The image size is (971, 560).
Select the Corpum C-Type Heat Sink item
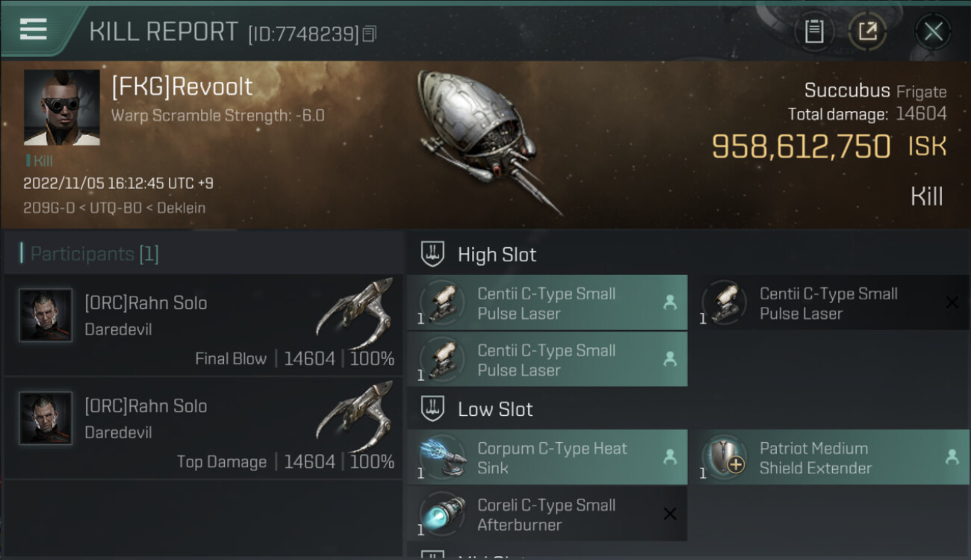[x=547, y=458]
